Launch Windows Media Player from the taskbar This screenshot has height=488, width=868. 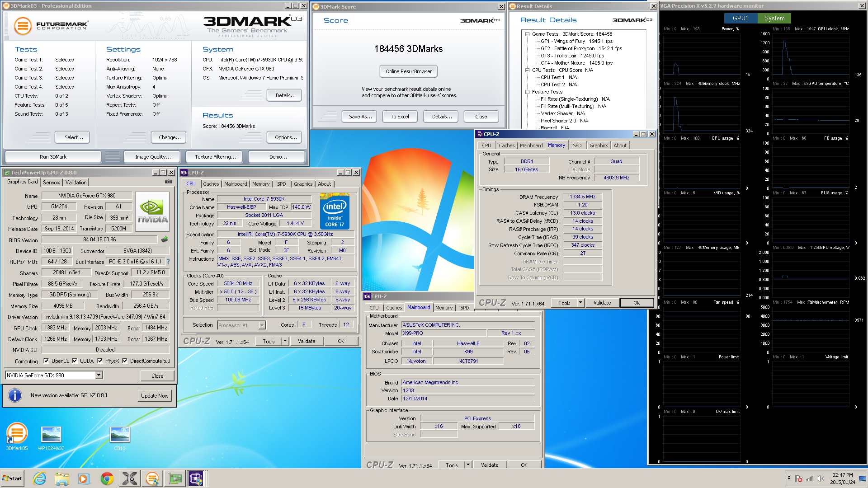84,479
